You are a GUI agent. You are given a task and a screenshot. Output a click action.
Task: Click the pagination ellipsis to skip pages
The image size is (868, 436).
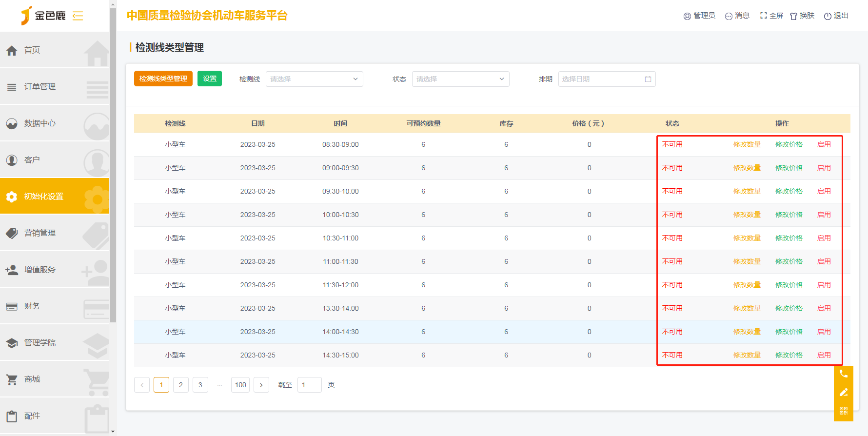point(220,385)
